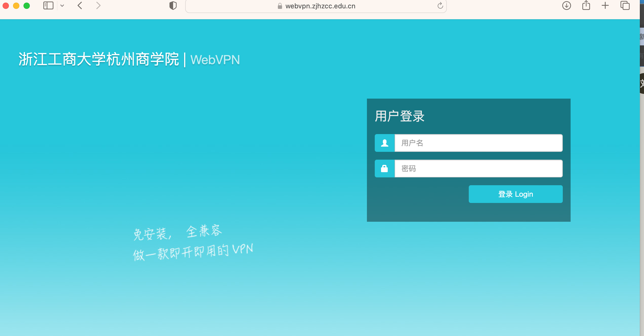Toggle the Safari sidebar icon
644x336 pixels.
(x=48, y=5)
